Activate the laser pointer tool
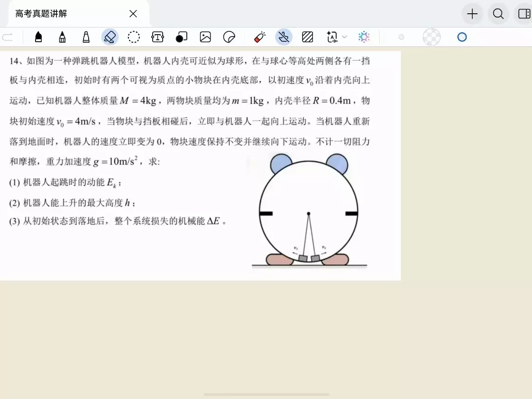 260,37
